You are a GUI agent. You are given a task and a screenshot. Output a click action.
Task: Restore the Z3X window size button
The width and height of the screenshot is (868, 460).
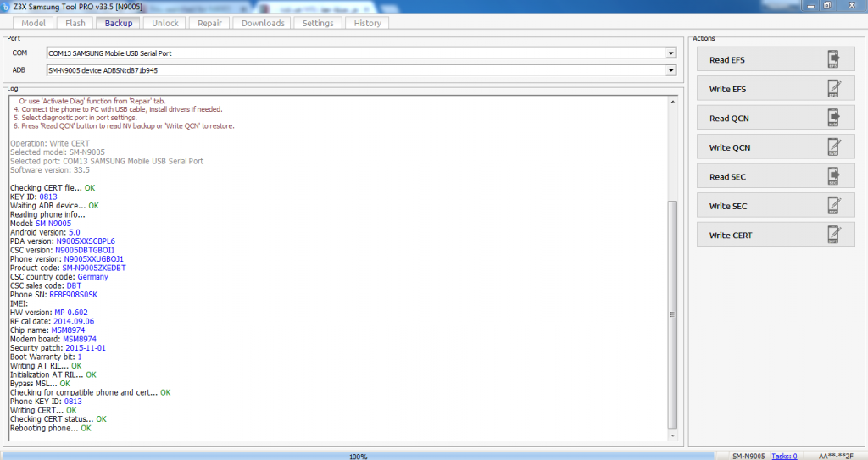coord(827,6)
